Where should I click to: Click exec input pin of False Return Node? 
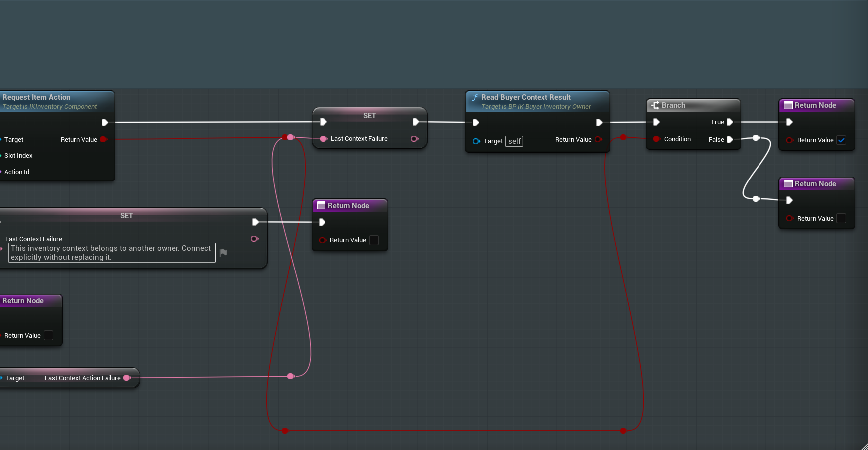click(789, 200)
